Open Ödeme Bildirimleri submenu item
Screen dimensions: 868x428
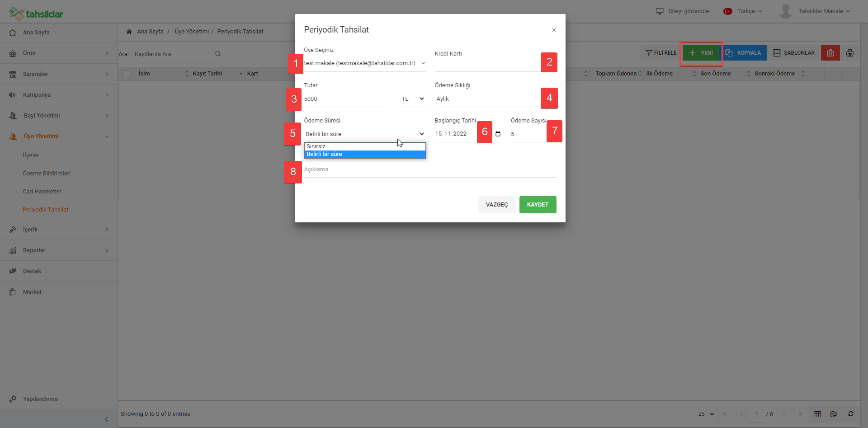click(47, 174)
